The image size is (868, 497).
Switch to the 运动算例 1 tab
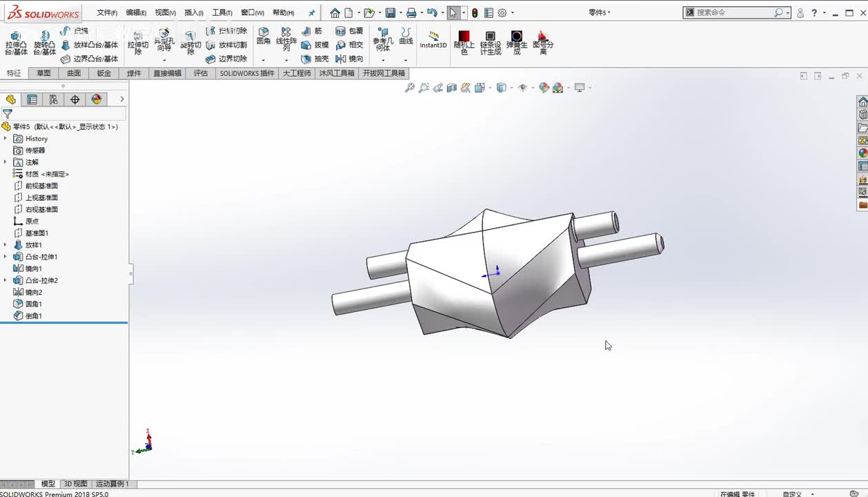click(x=112, y=484)
